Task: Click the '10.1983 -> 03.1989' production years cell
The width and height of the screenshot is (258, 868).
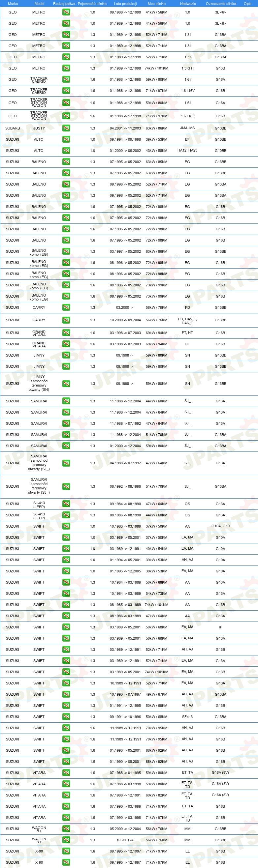Action: (x=125, y=526)
